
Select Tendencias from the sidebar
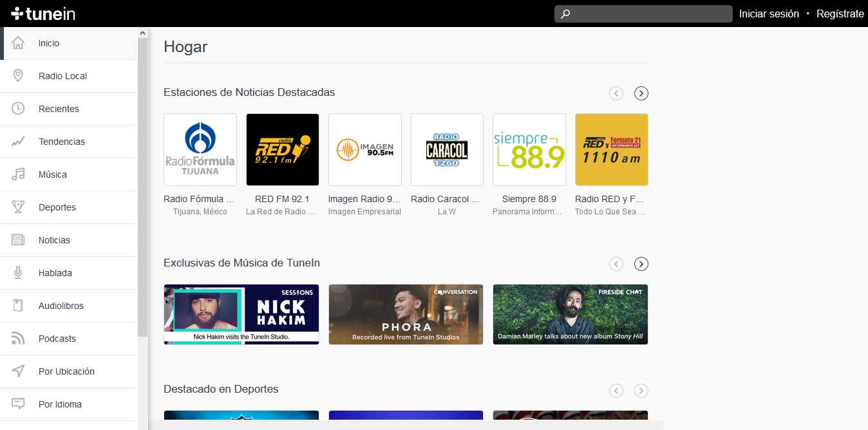pos(69,142)
